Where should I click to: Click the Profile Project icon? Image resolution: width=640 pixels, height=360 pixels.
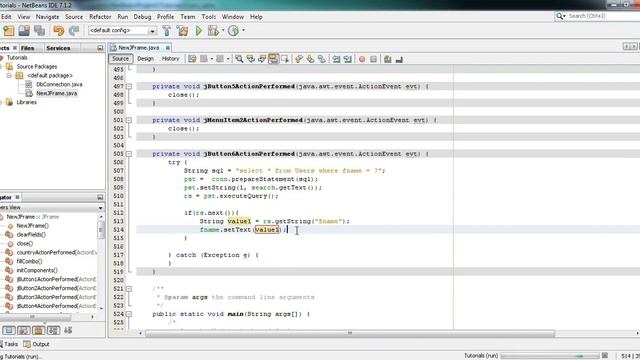[233, 31]
